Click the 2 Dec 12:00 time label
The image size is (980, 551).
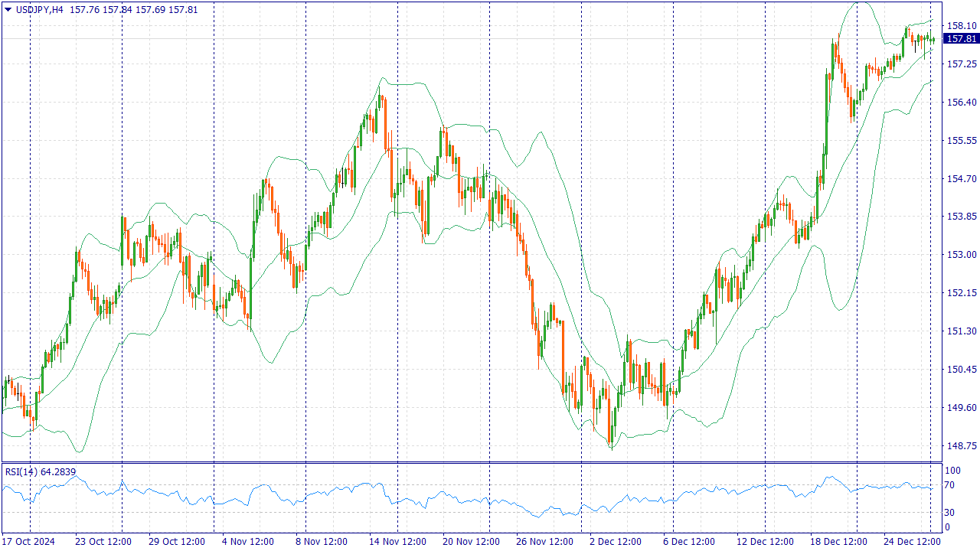[616, 542]
